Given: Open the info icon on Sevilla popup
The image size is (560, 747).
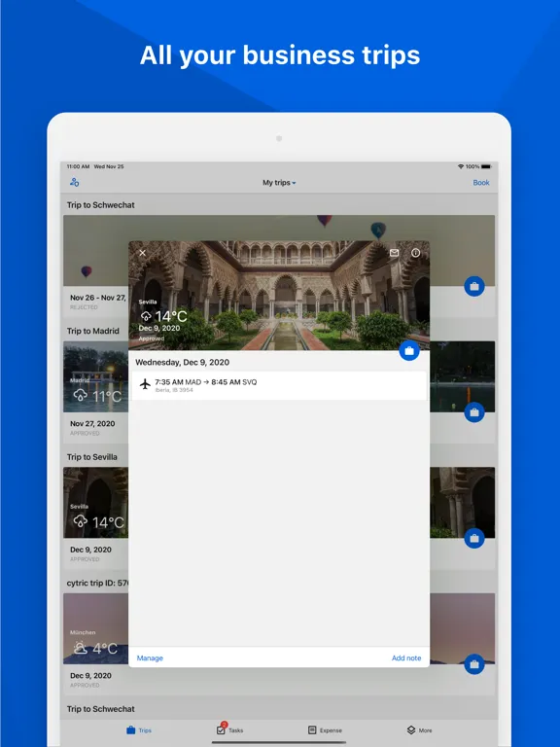Looking at the screenshot, I should click(x=416, y=253).
